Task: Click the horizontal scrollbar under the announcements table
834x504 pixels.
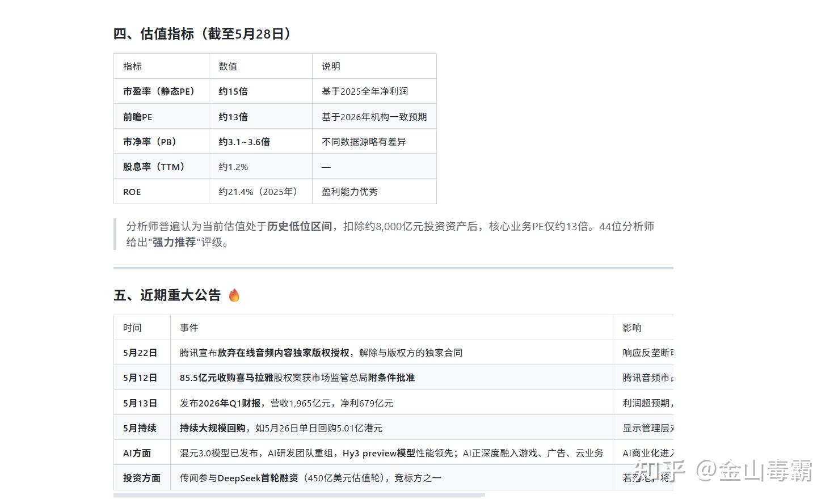Action: pyautogui.click(x=299, y=495)
